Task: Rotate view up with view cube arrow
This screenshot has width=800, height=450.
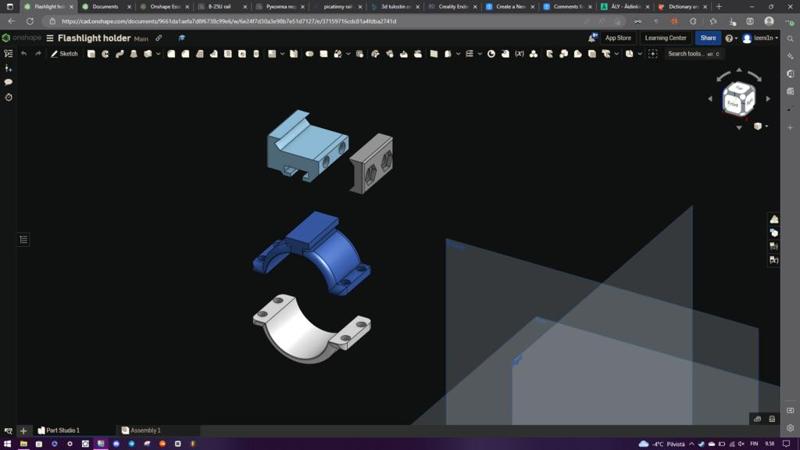Action: tap(739, 70)
